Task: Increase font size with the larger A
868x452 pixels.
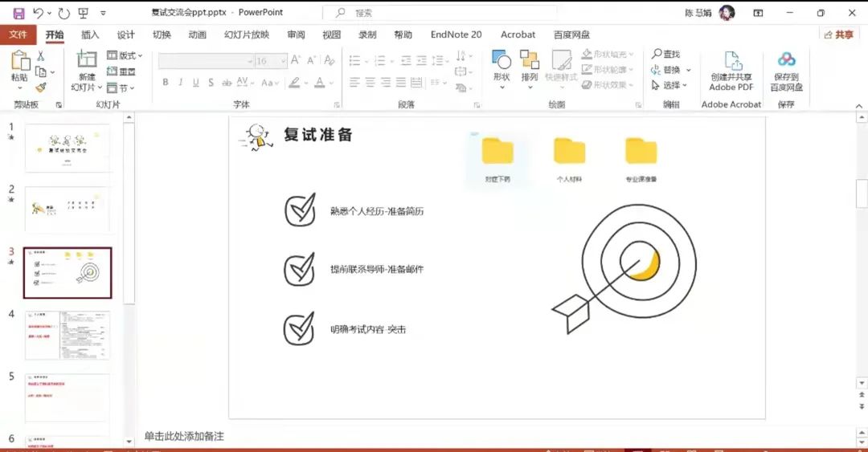Action: 296,59
